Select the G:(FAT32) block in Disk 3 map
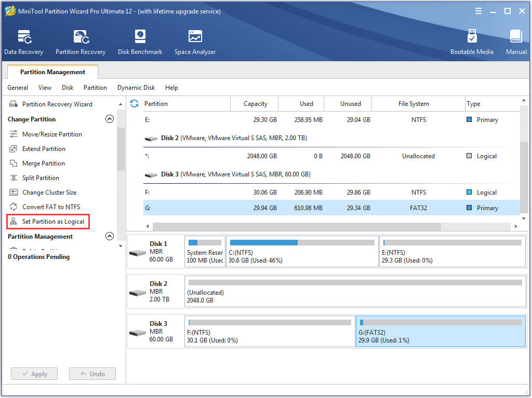 [441, 332]
